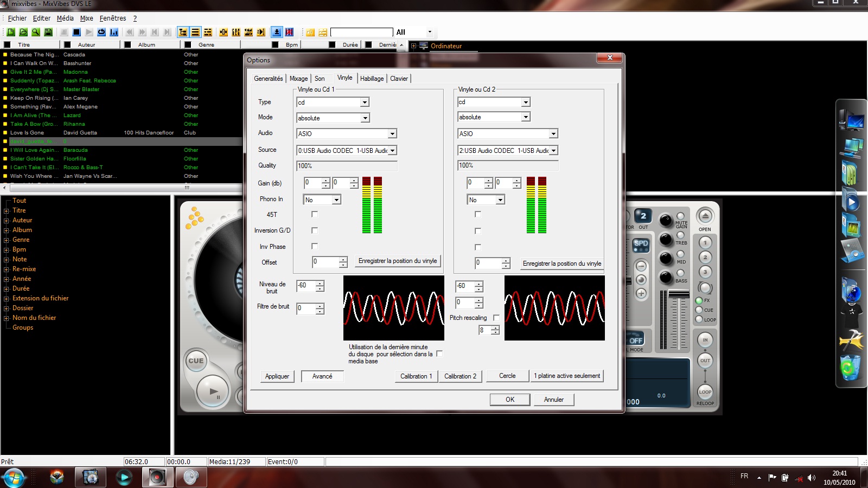This screenshot has height=488, width=868.
Task: Click the Appliquer button
Action: (x=277, y=376)
